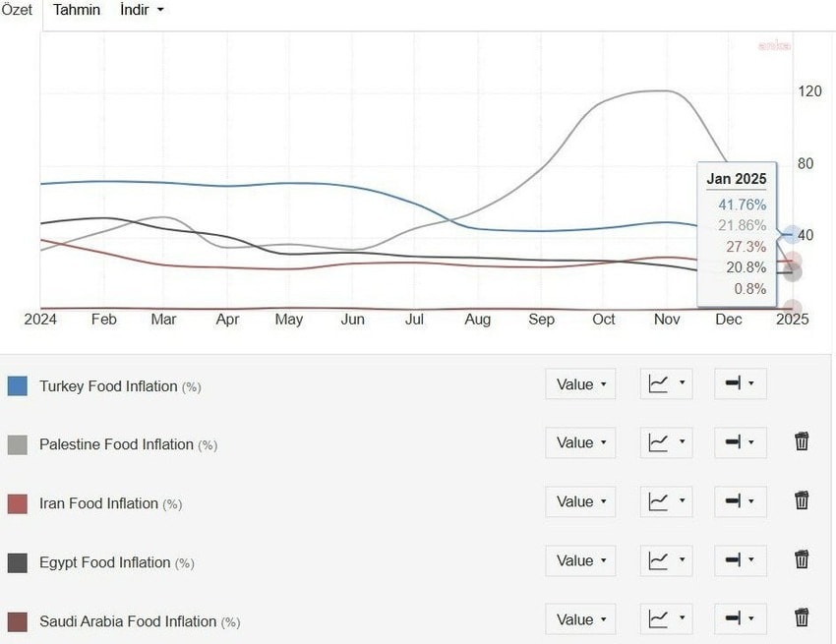Image resolution: width=836 pixels, height=644 pixels.
Task: Click the gray Palestine color swatch
Action: pos(18,444)
